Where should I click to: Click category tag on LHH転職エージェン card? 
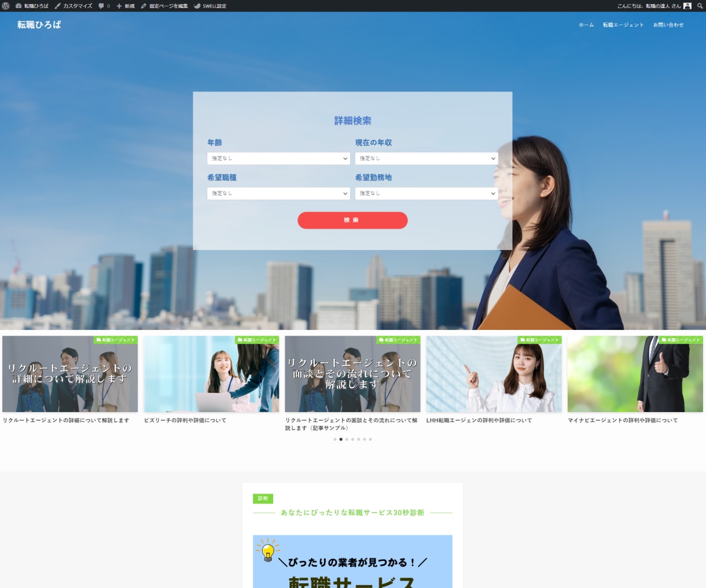[x=540, y=340]
